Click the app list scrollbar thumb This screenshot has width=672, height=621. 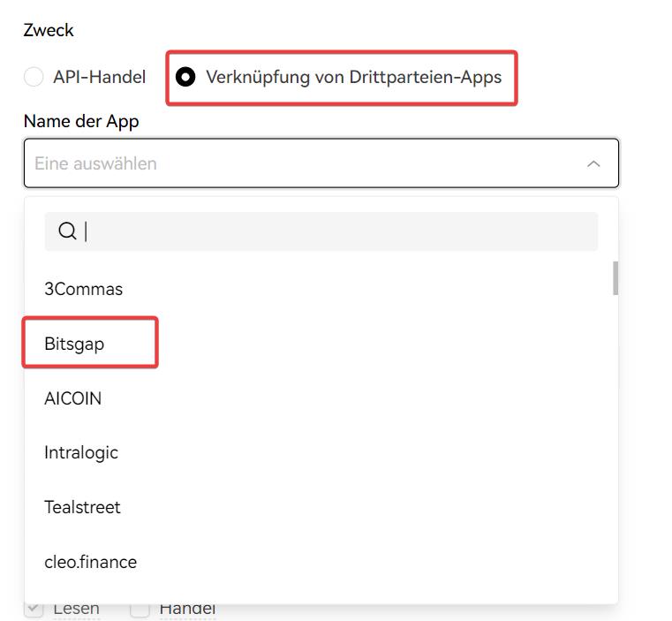[x=615, y=277]
